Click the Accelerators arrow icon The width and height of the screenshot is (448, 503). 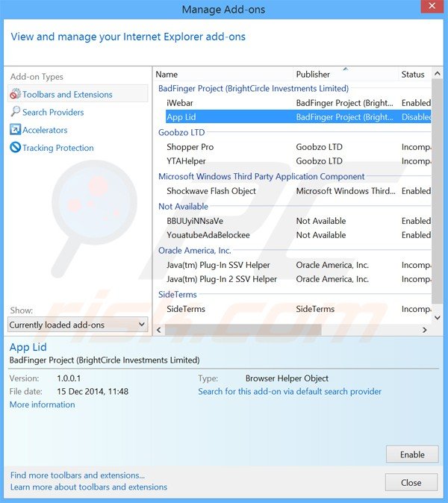click(15, 130)
